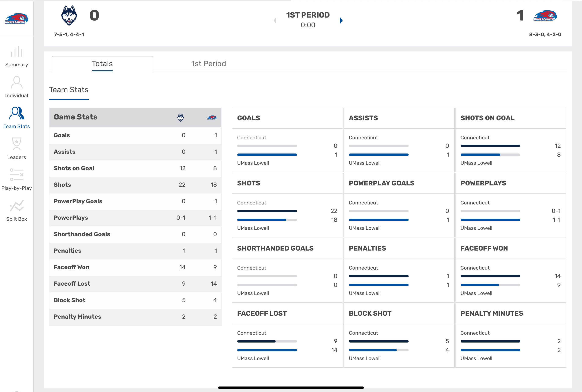Click the 1ST PERIOD heading
Viewport: 582px width, 392px height.
[x=308, y=15]
